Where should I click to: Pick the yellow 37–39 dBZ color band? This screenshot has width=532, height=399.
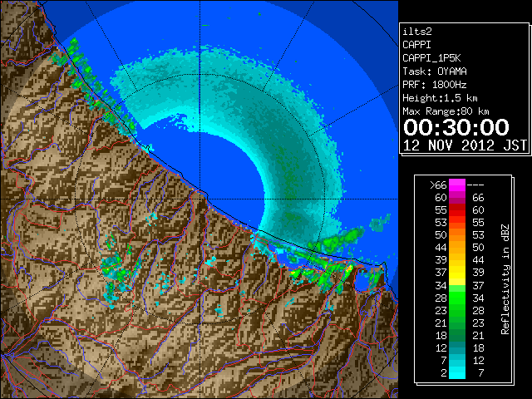[x=457, y=273]
